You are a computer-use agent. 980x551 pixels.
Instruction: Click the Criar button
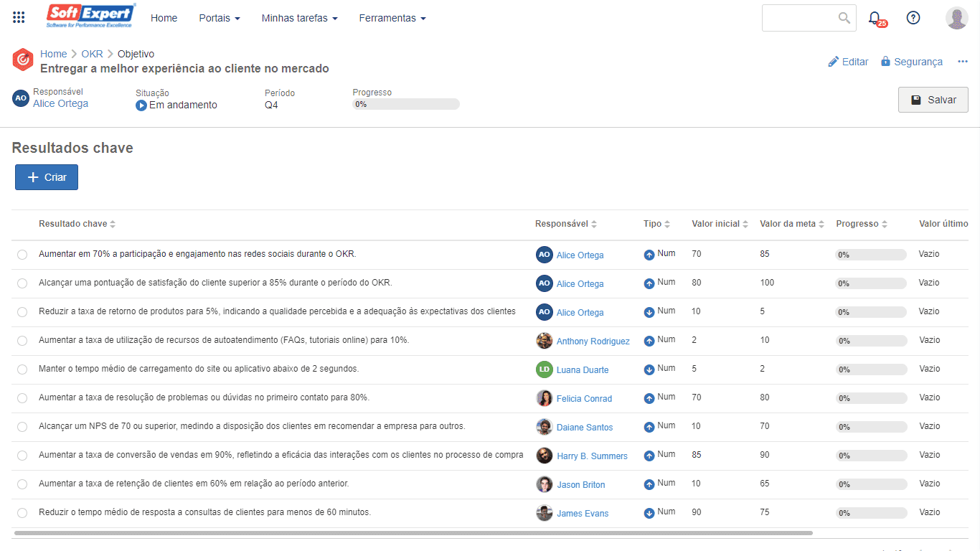click(x=47, y=177)
